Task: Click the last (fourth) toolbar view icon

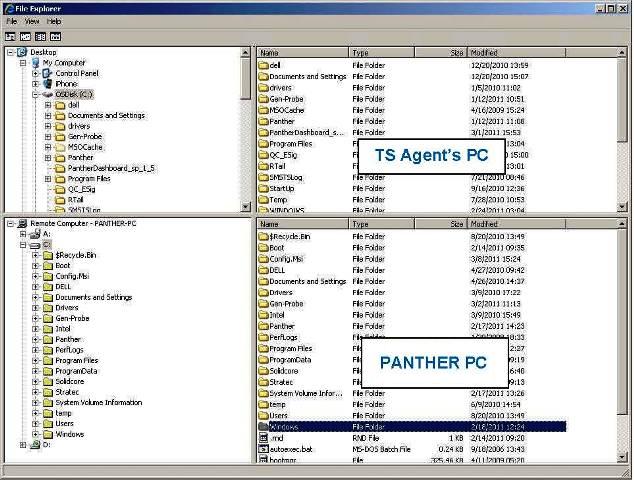Action: coord(56,35)
